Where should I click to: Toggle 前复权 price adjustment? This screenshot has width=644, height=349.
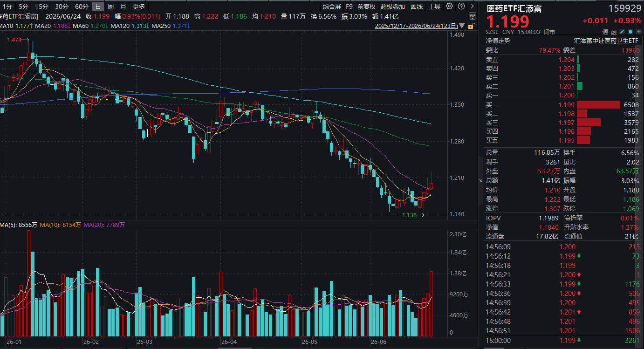coord(366,7)
